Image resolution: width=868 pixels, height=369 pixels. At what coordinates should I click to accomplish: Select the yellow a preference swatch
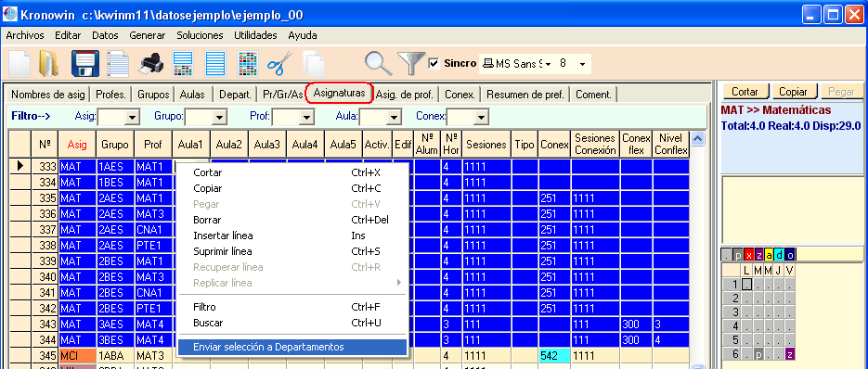(770, 255)
